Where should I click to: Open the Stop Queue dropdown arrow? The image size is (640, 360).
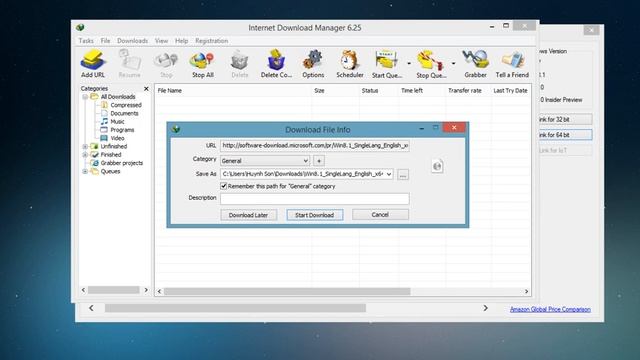(x=453, y=64)
